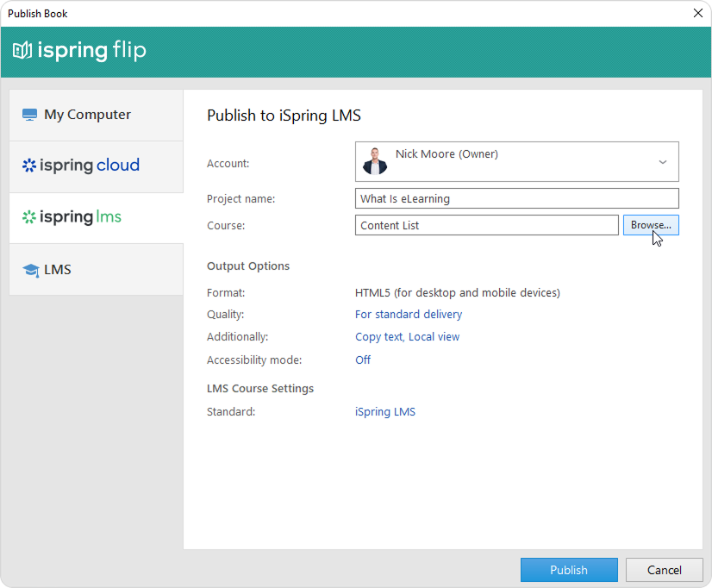Viewport: 712px width, 588px height.
Task: Click the LMS graduation cap icon
Action: (31, 270)
